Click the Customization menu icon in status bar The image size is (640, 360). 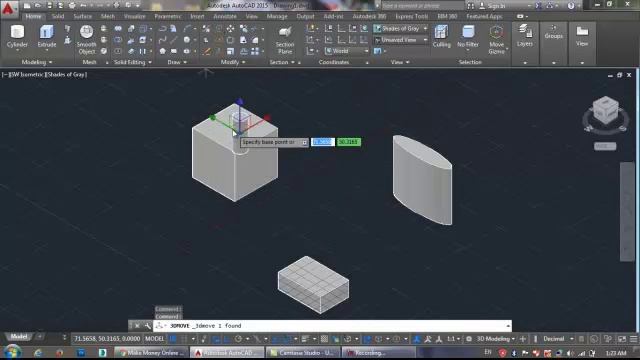pos(633,339)
